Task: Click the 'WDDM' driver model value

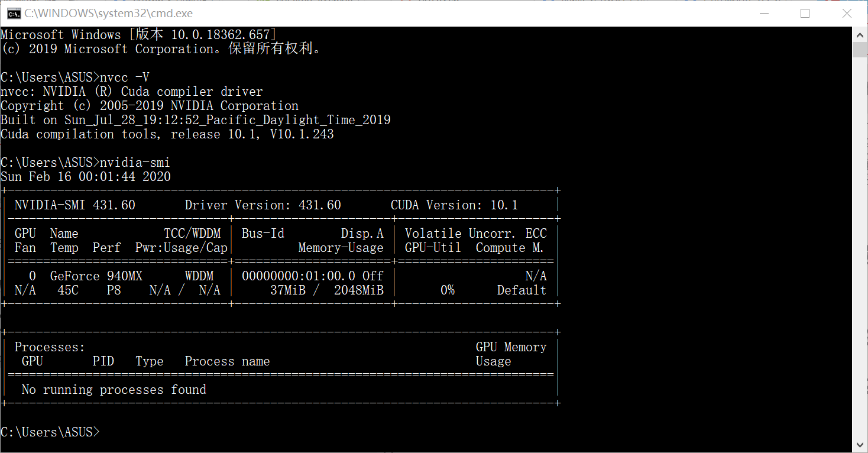Action: pos(199,276)
